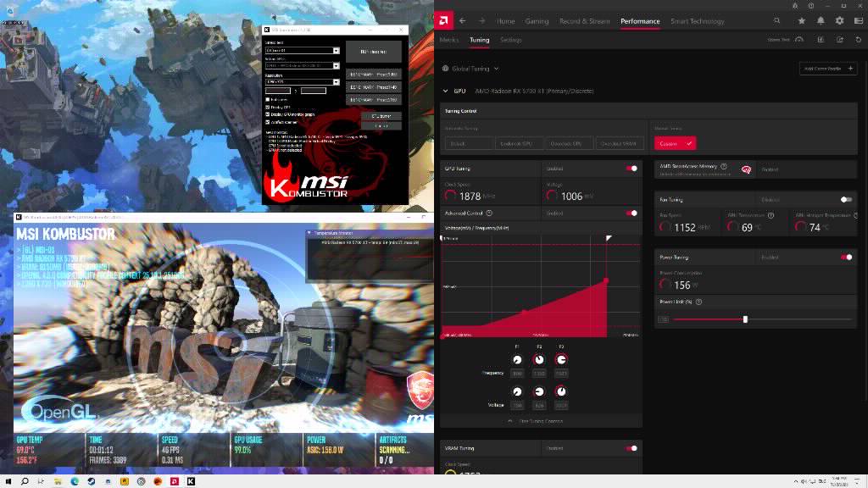Open the Smart Technology tab
This screenshot has width=868, height=488.
(x=697, y=21)
